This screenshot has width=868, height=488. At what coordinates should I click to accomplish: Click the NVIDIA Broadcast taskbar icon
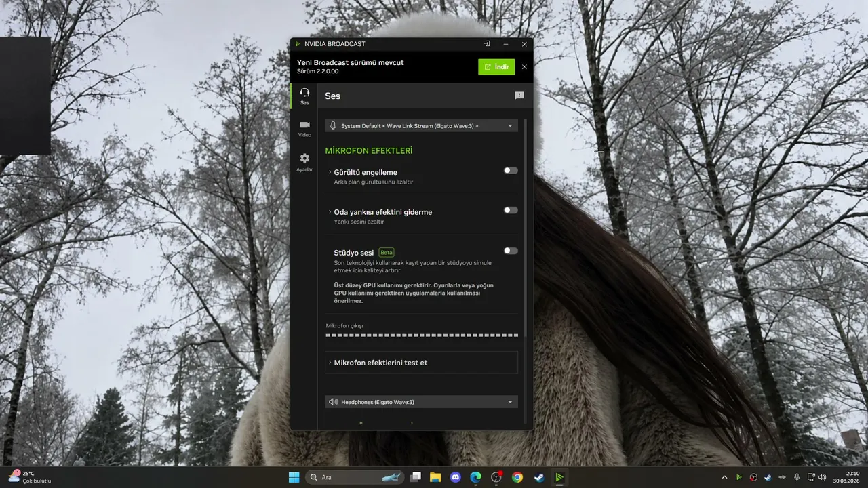[x=559, y=477]
